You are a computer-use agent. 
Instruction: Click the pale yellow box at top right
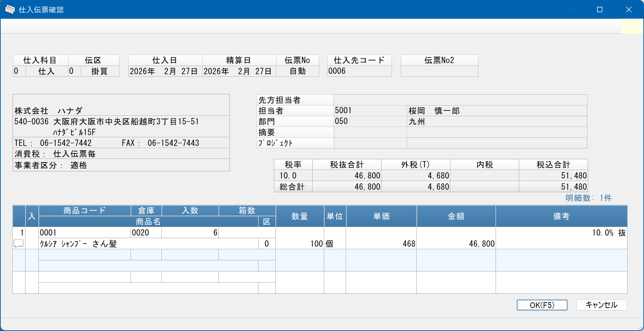click(x=632, y=26)
